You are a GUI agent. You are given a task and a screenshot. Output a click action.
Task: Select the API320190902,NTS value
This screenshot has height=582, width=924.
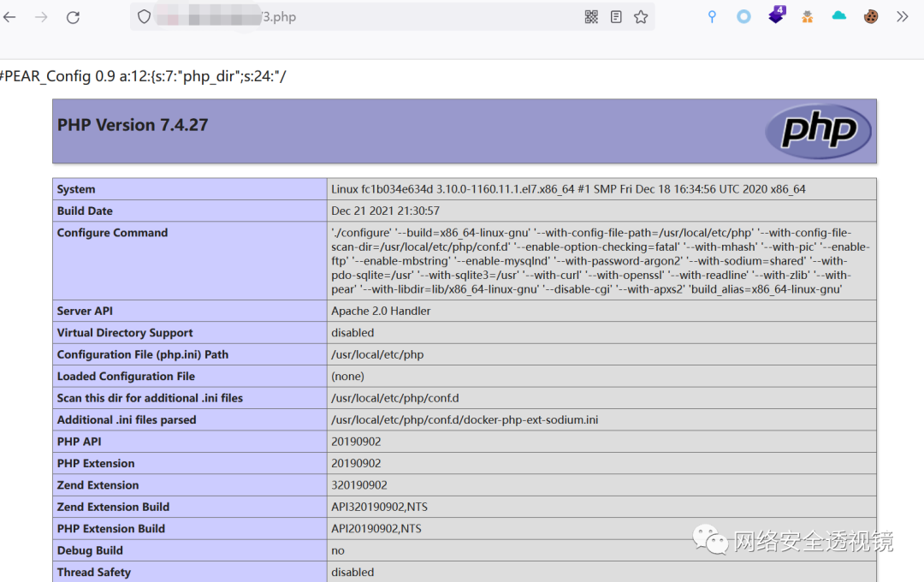click(380, 508)
